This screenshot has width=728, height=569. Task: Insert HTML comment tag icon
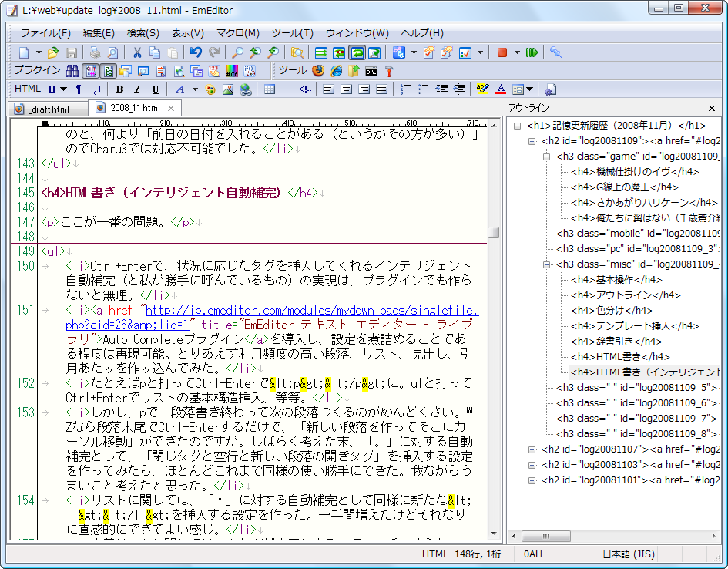[304, 89]
